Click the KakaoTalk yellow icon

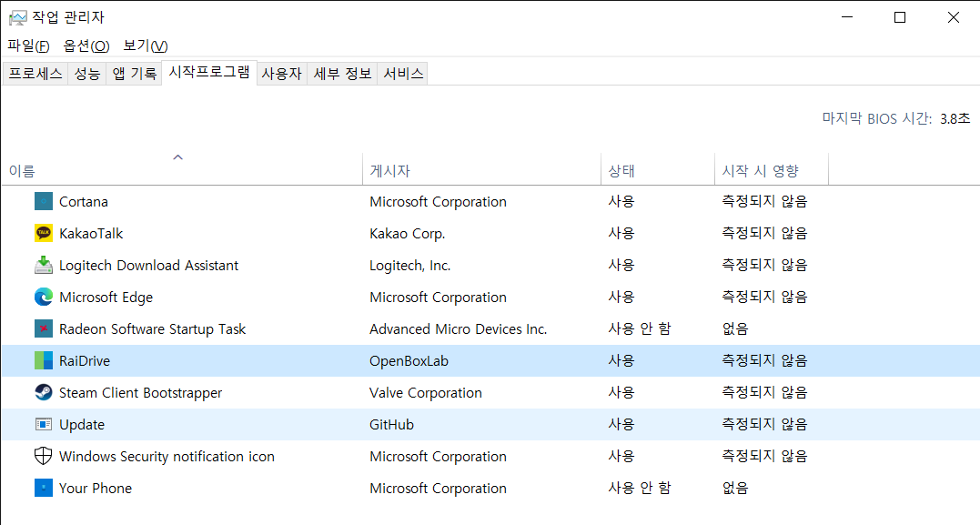[x=43, y=233]
